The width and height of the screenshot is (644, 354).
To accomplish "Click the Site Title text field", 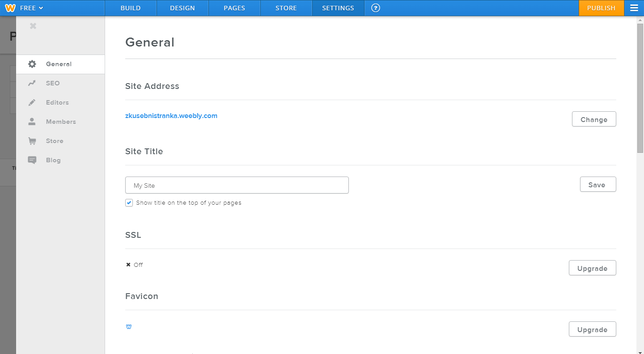I will coord(237,185).
